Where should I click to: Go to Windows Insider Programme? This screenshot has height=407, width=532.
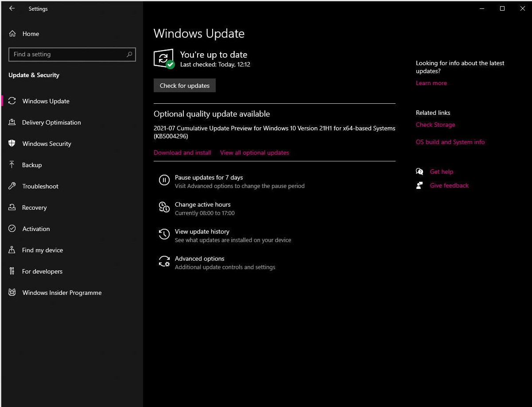[x=62, y=293]
